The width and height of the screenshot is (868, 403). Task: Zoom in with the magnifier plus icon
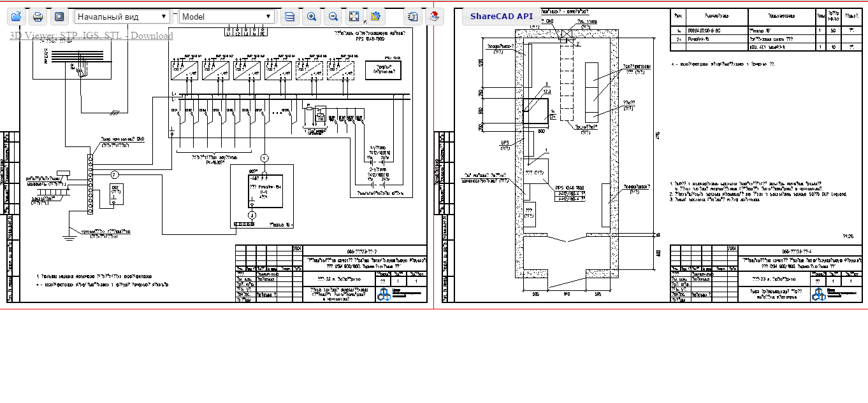pos(312,17)
